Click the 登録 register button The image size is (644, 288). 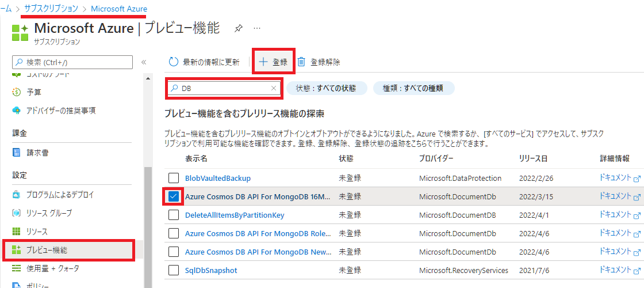click(x=273, y=62)
